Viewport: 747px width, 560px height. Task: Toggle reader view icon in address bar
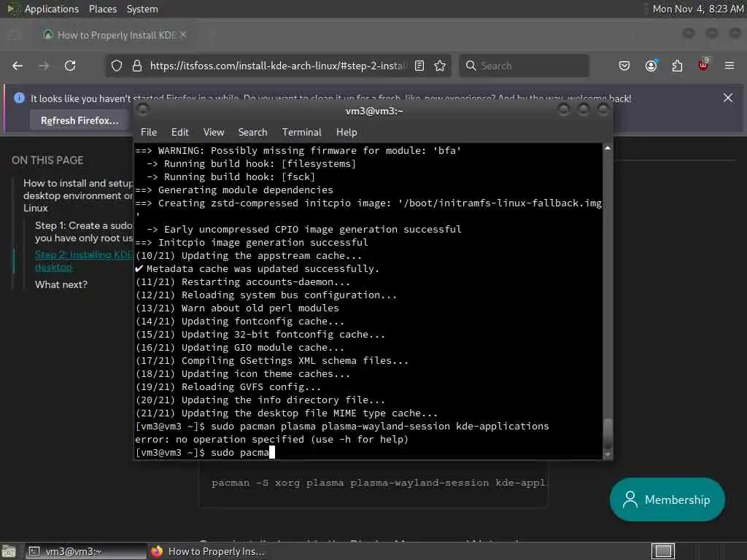(419, 66)
